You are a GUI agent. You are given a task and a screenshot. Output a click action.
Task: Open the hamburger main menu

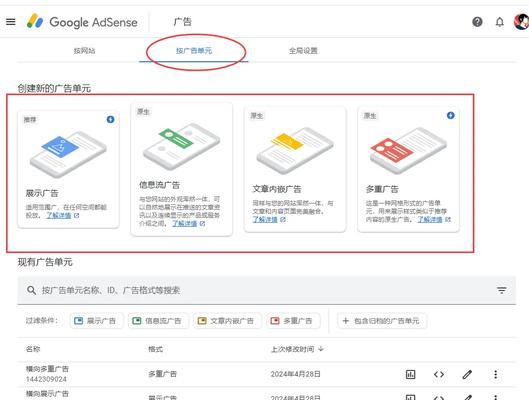11,22
